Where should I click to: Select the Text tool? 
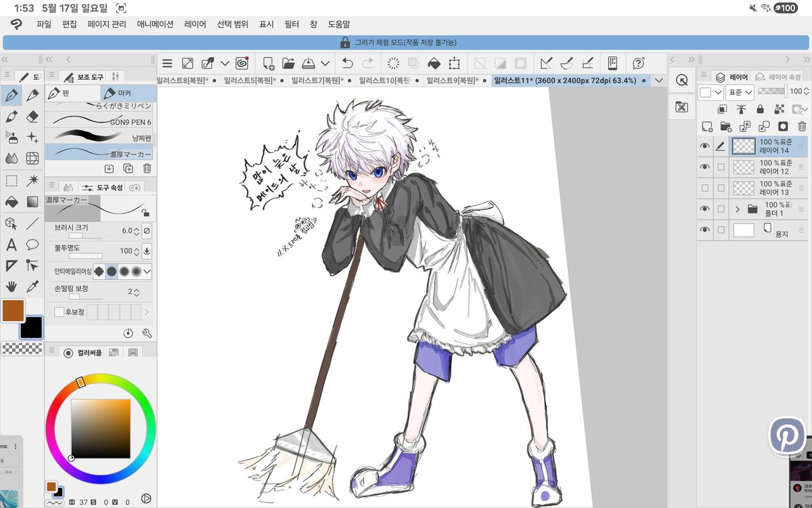(x=12, y=245)
